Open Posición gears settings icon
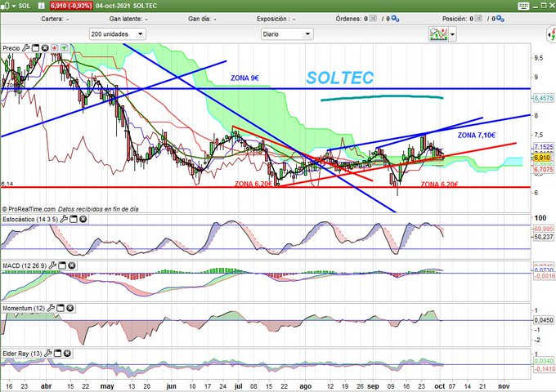This screenshot has height=392, width=556. tap(500, 19)
